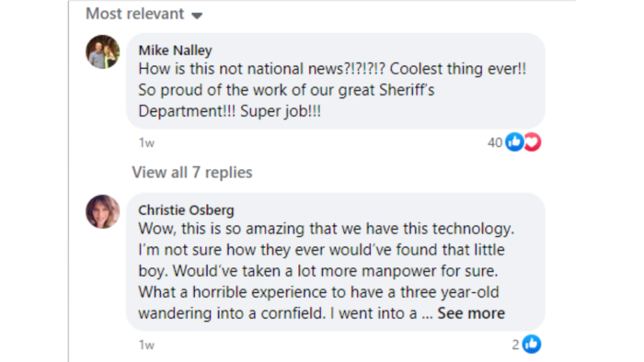
Task: Click the 'Wow, this is so amazing' line
Action: (327, 229)
